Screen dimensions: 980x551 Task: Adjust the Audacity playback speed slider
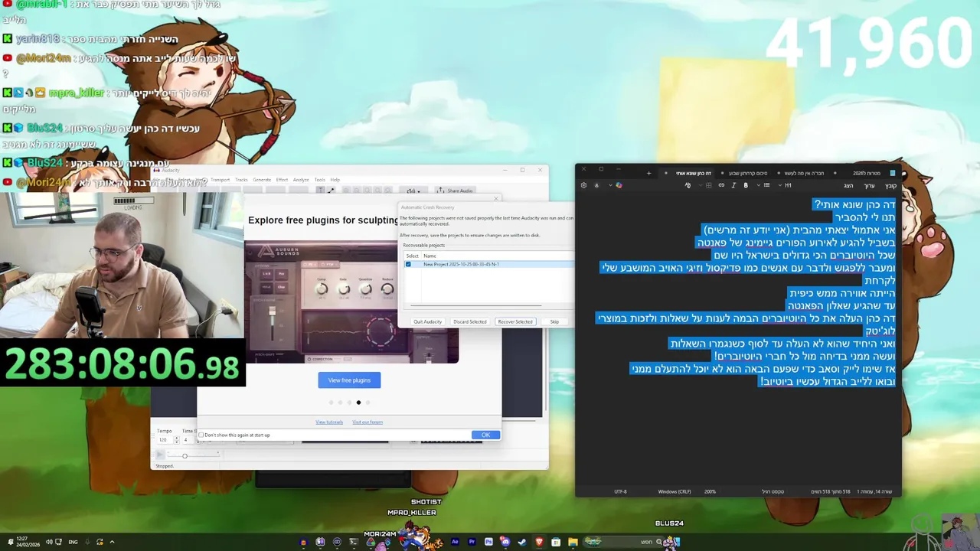[x=185, y=455]
